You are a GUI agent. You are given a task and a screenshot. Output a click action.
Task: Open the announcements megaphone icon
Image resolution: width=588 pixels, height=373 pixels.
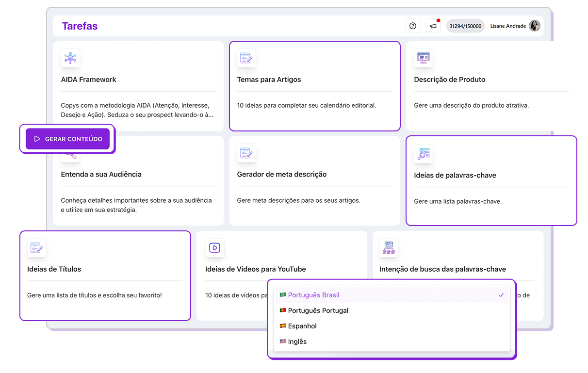click(x=433, y=26)
